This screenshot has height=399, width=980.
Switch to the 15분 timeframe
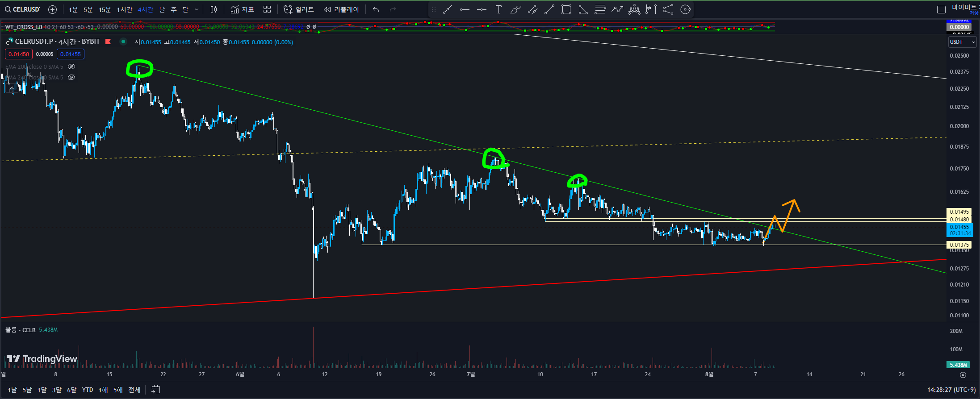(105, 9)
